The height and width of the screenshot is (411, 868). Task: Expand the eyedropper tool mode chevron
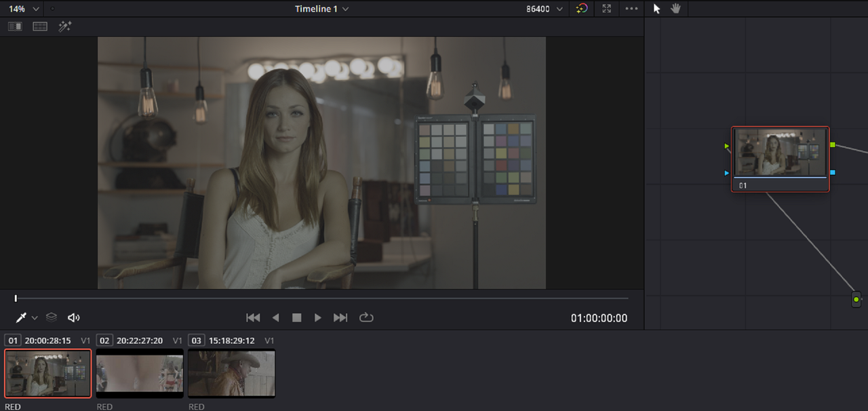34,317
